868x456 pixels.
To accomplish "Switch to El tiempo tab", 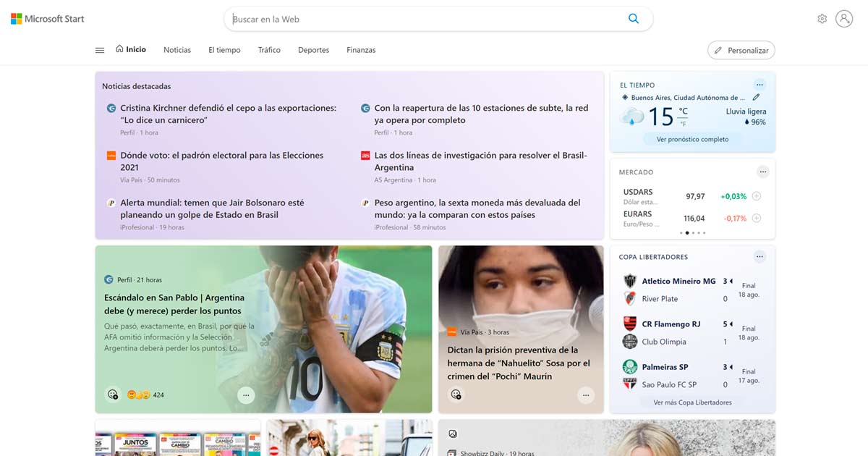I will point(224,50).
